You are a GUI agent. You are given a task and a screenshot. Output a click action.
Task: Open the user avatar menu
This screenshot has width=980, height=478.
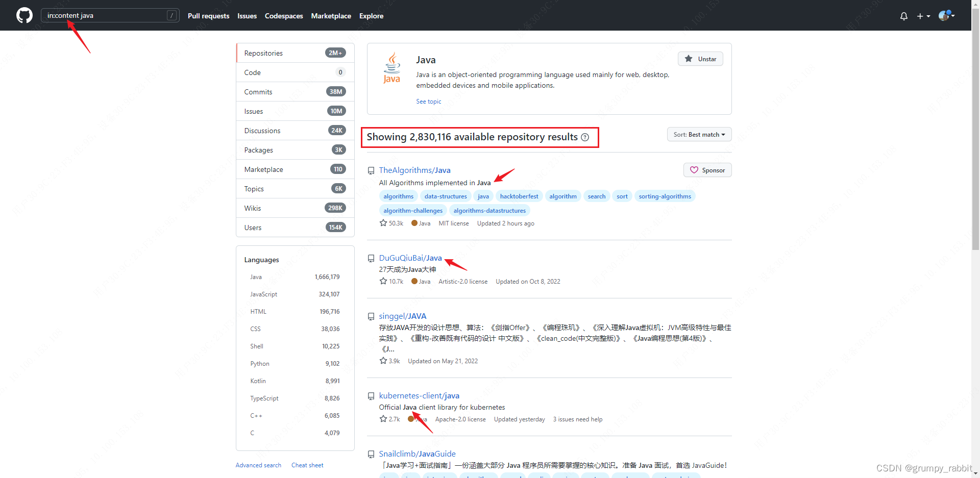tap(946, 15)
